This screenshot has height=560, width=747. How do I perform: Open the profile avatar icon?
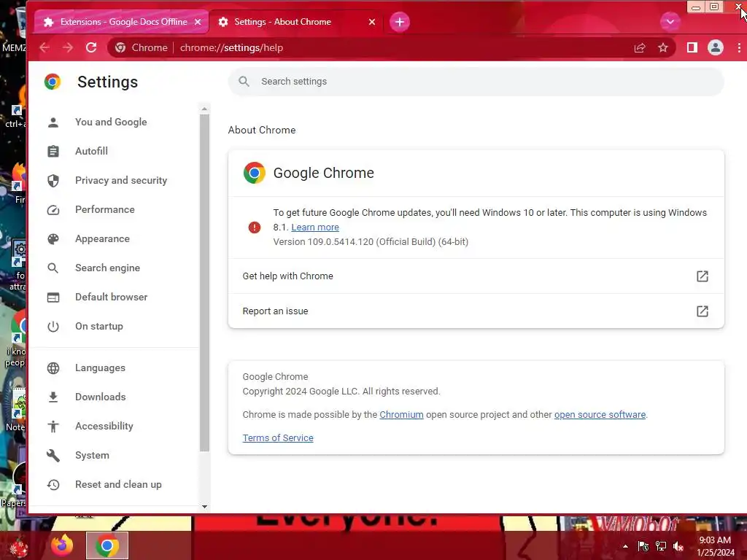click(715, 47)
